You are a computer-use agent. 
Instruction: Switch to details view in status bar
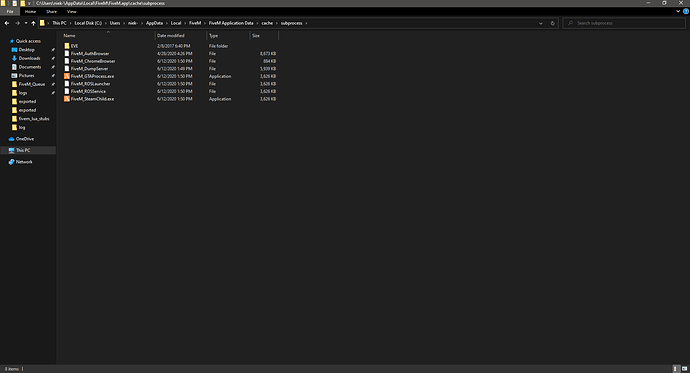(676, 369)
